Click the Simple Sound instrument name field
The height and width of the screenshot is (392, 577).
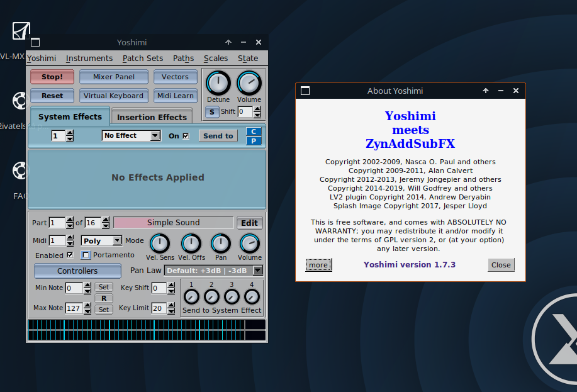[174, 222]
